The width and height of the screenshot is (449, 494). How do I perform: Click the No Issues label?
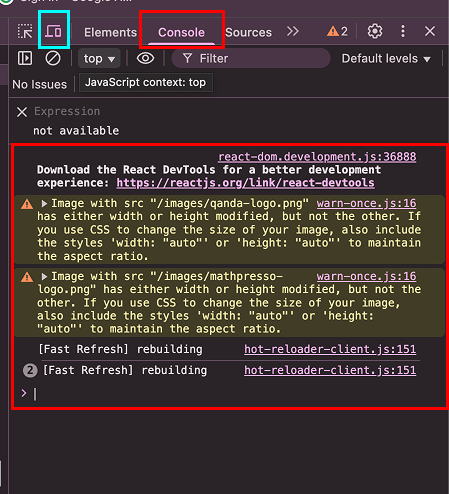pyautogui.click(x=40, y=84)
